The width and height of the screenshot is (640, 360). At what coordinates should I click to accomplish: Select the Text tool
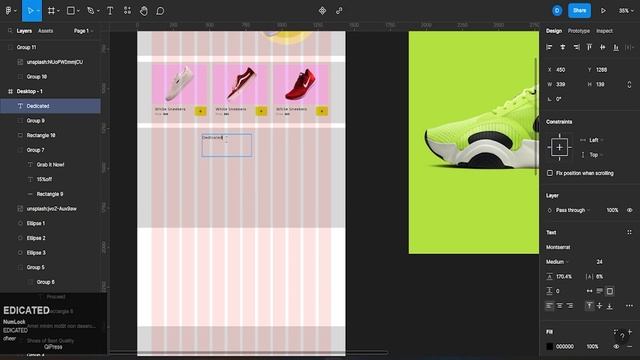110,11
